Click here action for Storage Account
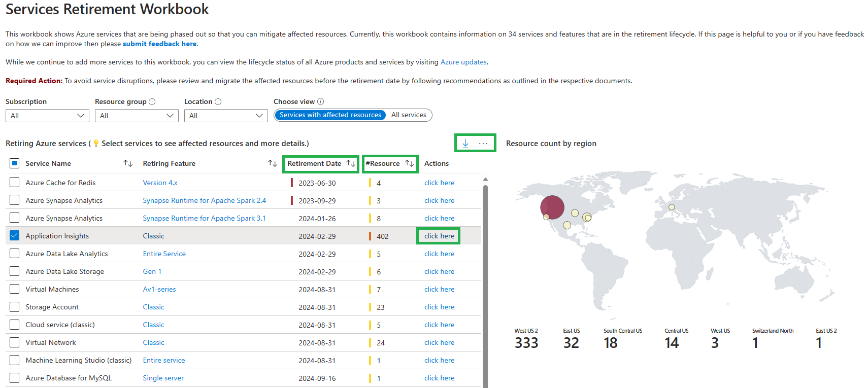Viewport: 868px width, 388px height. (x=440, y=307)
